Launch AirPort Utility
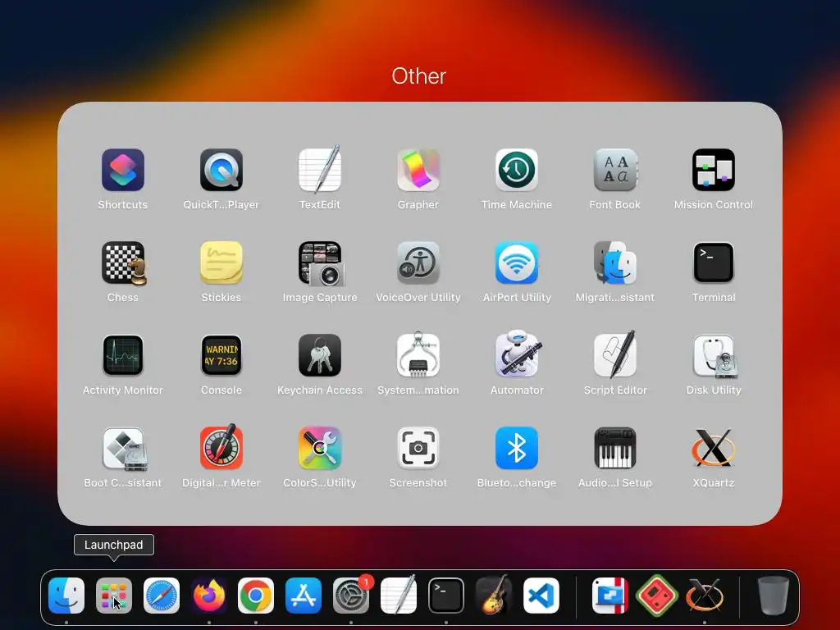Screen dimensions: 840x630 pos(517,263)
